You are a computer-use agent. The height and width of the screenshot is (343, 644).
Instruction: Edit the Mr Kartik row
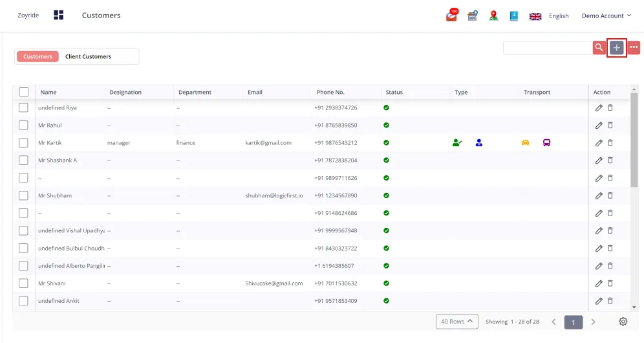[x=599, y=143]
